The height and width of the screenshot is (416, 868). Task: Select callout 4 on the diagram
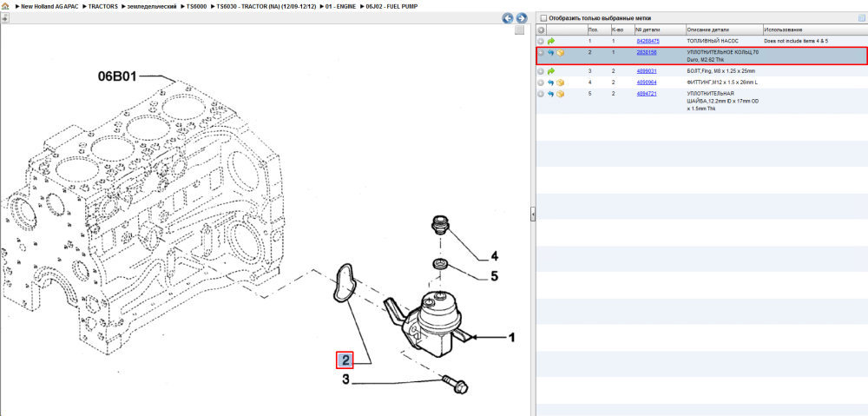(495, 256)
